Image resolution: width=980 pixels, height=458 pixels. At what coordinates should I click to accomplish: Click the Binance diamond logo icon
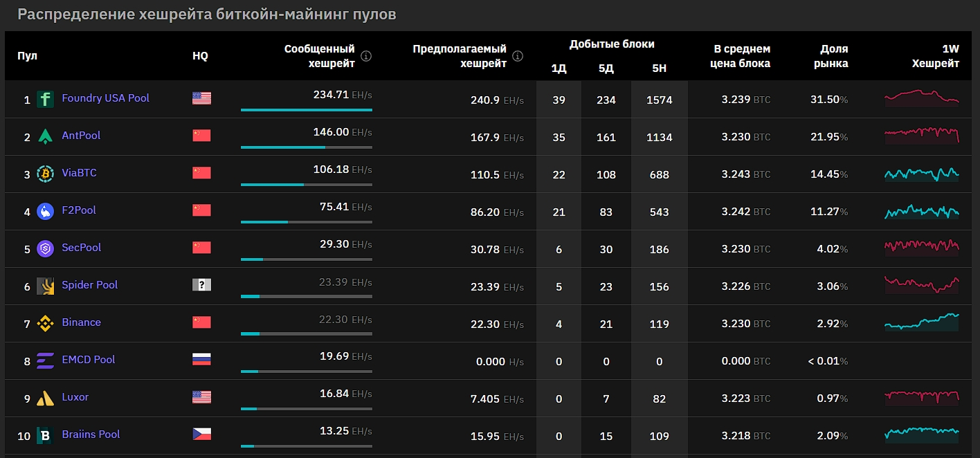tap(46, 323)
